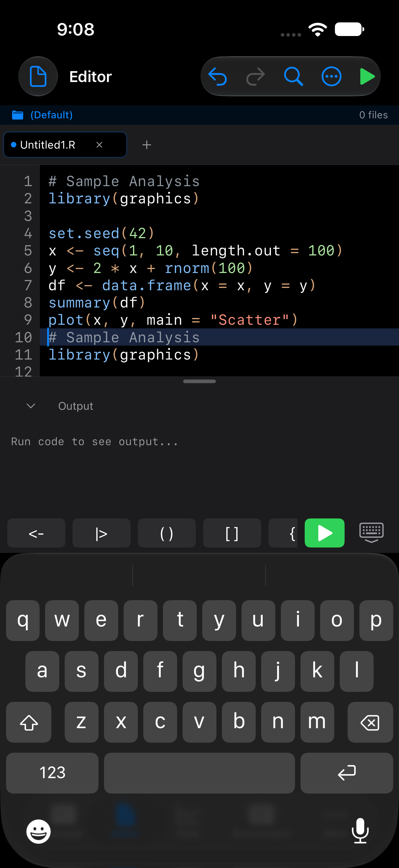
Task: Tap the 0 files counter
Action: click(x=373, y=115)
